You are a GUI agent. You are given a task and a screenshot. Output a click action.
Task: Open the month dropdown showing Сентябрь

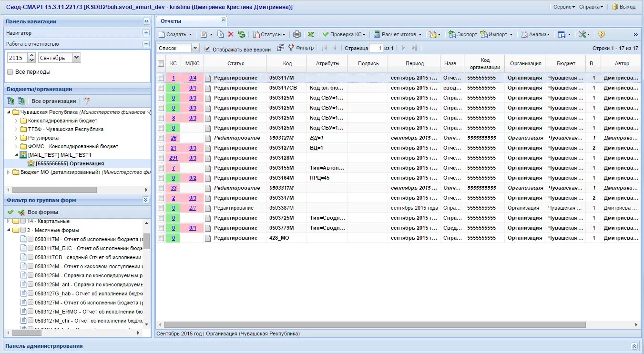tap(77, 58)
